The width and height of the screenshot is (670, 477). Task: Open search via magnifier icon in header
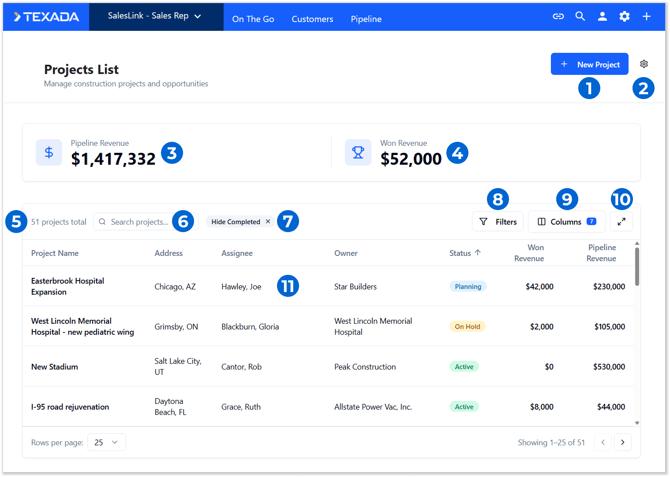580,17
